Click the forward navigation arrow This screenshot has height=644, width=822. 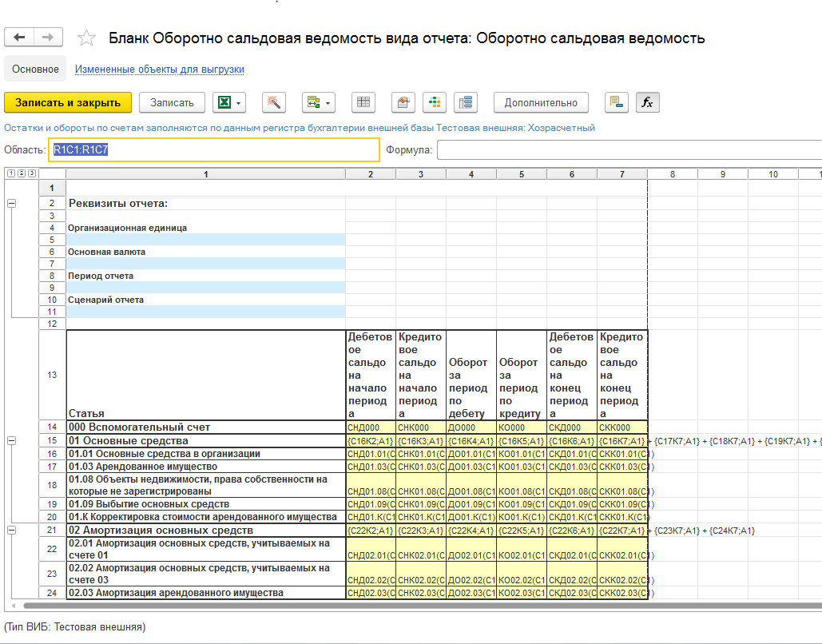point(48,38)
